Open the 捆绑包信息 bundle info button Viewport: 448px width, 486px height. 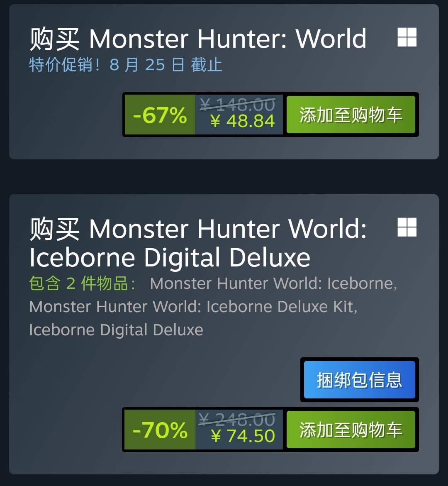(x=359, y=380)
